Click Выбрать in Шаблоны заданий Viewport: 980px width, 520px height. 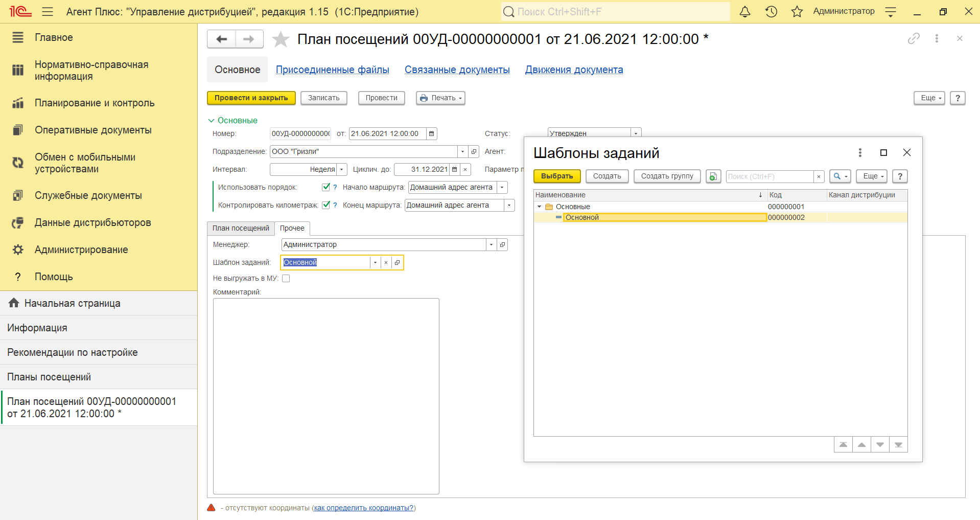[557, 176]
